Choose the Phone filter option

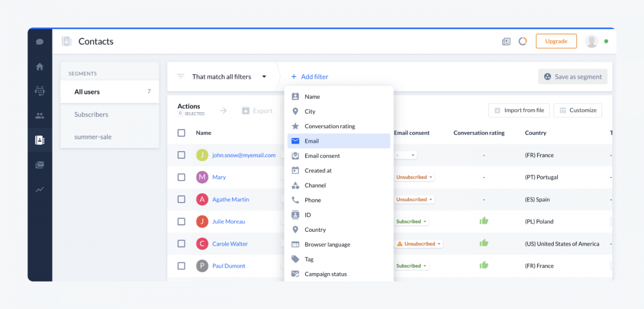pyautogui.click(x=339, y=200)
